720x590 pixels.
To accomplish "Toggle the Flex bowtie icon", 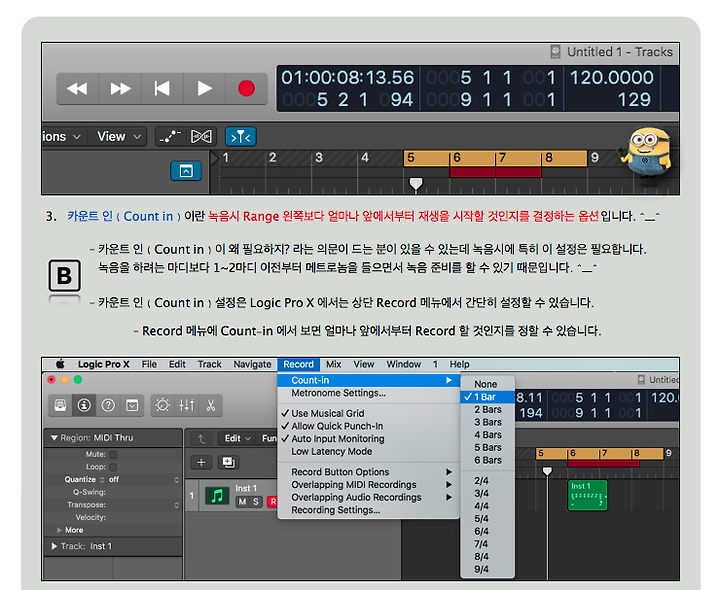I will click(x=201, y=136).
